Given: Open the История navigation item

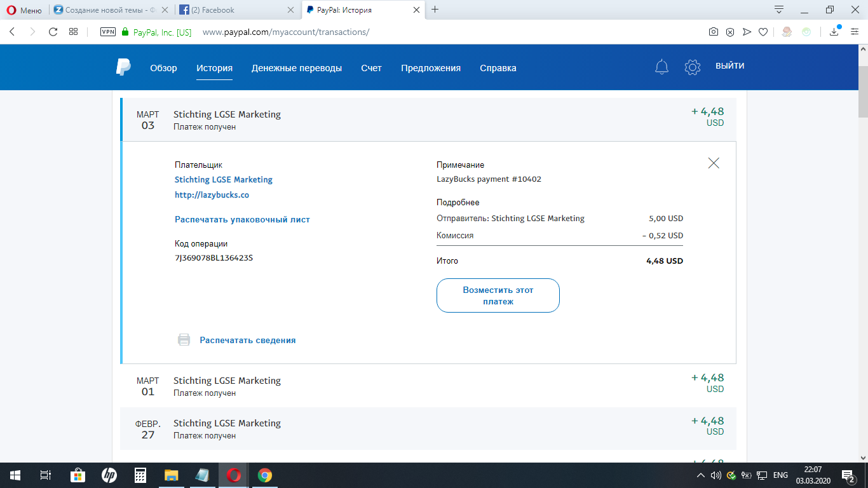Looking at the screenshot, I should click(x=214, y=68).
